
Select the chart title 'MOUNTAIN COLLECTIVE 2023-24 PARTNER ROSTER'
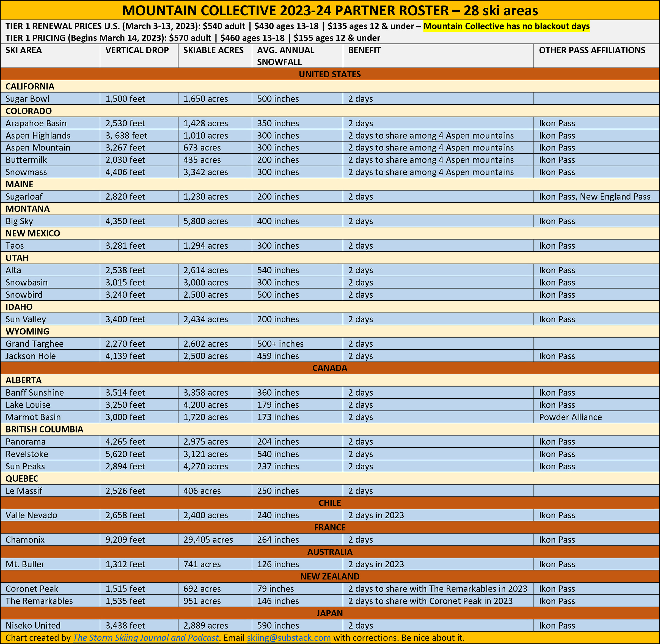click(x=285, y=10)
